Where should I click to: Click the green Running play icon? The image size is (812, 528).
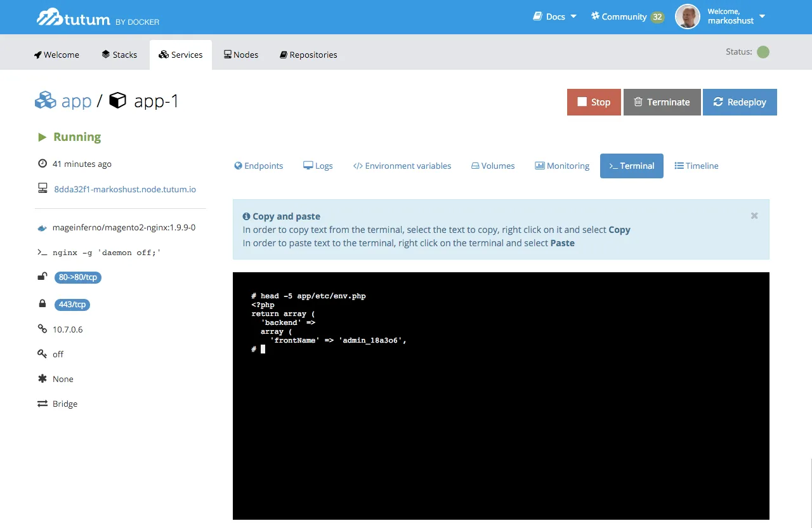(x=42, y=137)
